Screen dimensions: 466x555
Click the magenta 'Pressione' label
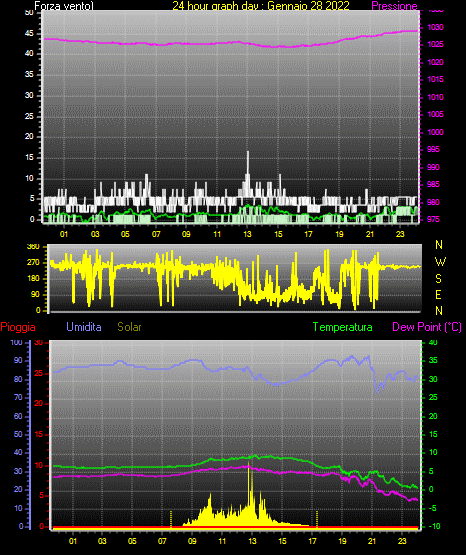point(394,6)
